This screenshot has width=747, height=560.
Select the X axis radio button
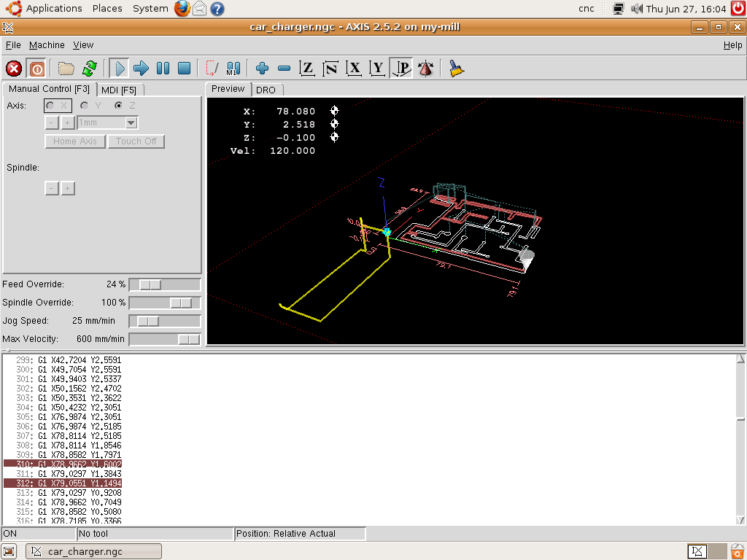(57, 106)
